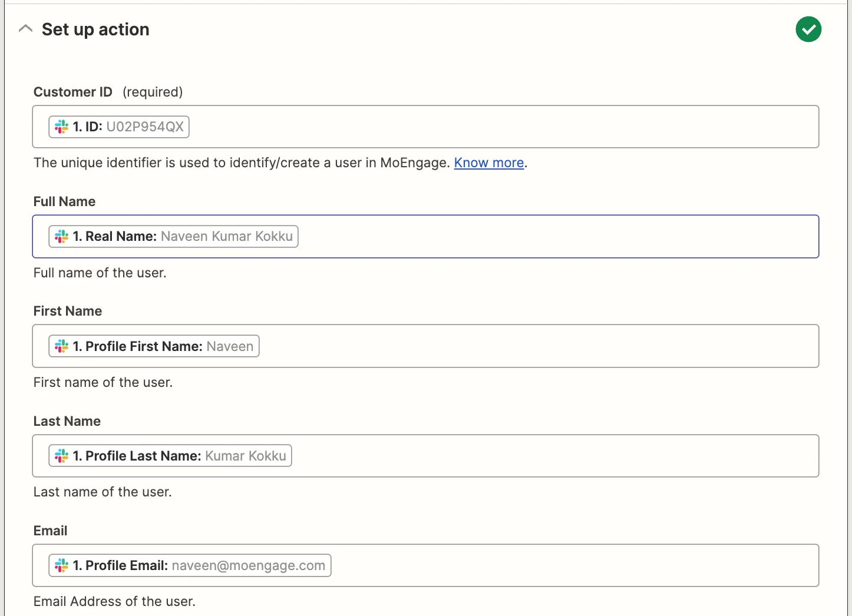Click the green checkmark status icon
The width and height of the screenshot is (852, 616).
click(x=808, y=29)
